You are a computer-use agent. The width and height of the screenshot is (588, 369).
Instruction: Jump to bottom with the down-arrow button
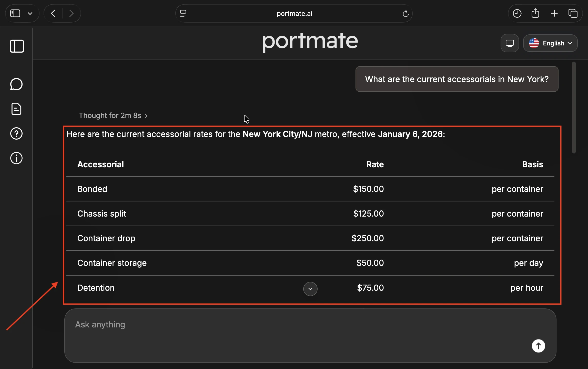click(x=310, y=289)
